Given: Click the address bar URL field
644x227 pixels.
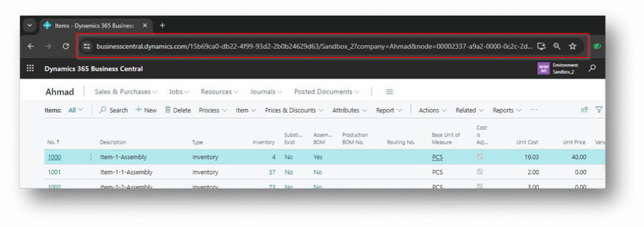Looking at the screenshot, I should click(314, 47).
